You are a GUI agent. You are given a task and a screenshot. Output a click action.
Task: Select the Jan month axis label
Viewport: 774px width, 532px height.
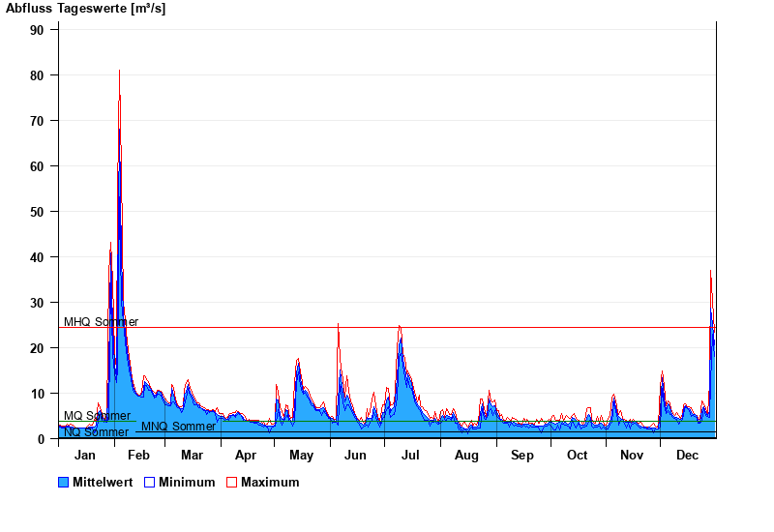pos(85,456)
